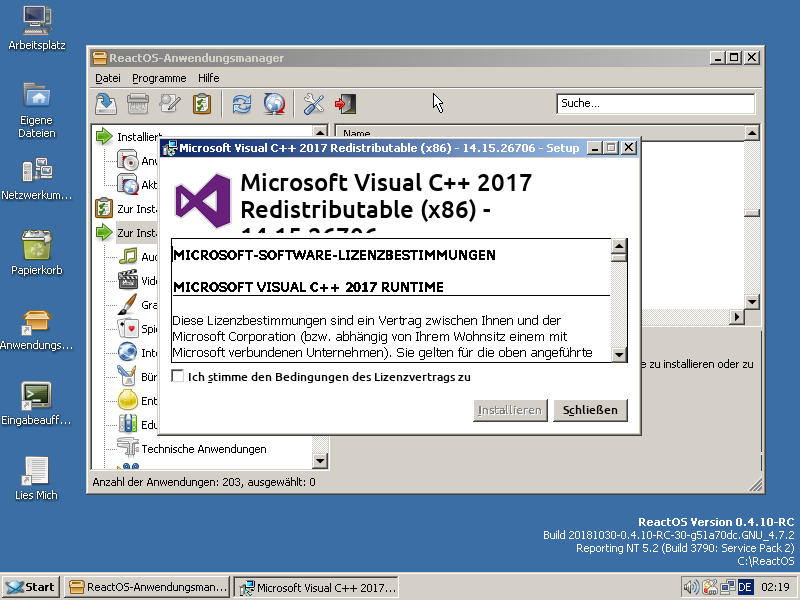Select Technische Anwendungen tree item
Screen dimensions: 800x600
click(x=204, y=449)
